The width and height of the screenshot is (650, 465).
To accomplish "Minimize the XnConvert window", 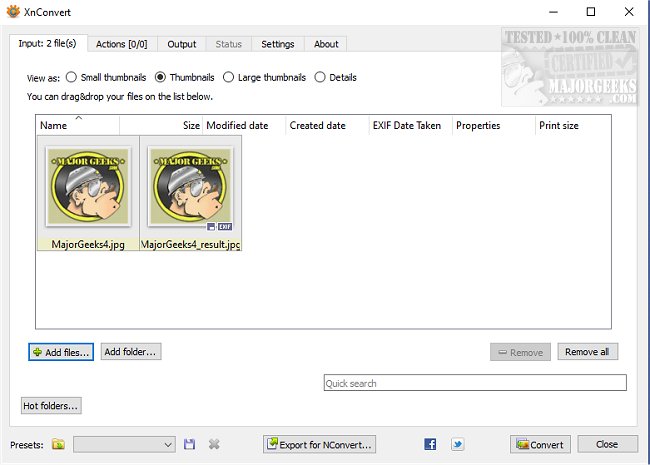I will (x=553, y=12).
